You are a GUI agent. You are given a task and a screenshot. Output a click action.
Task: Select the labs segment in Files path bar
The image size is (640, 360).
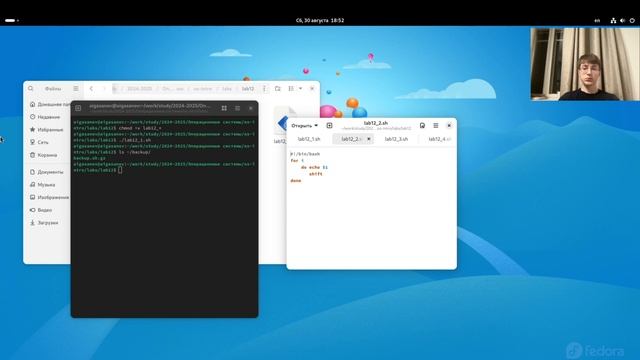click(227, 89)
